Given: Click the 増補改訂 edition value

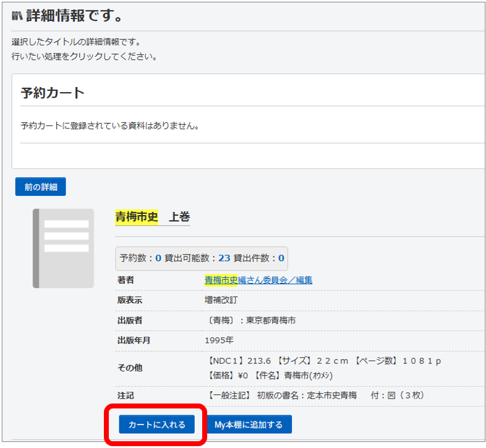Looking at the screenshot, I should (221, 300).
